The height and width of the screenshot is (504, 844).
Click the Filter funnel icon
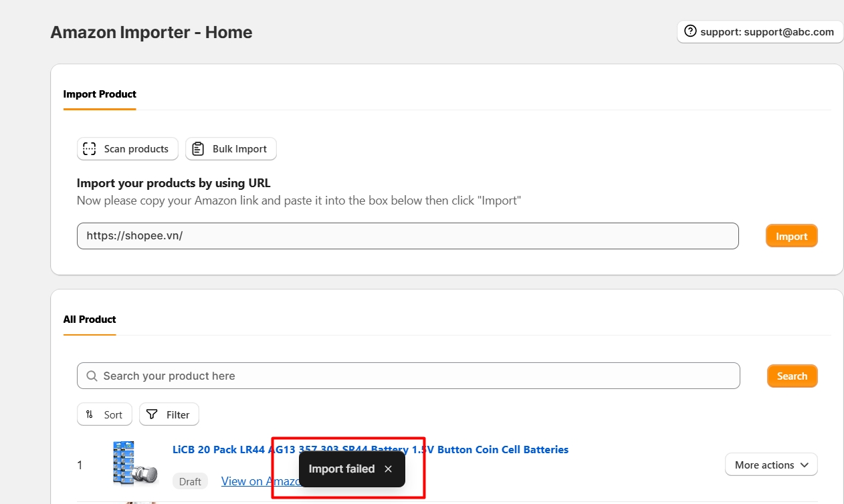pos(152,414)
